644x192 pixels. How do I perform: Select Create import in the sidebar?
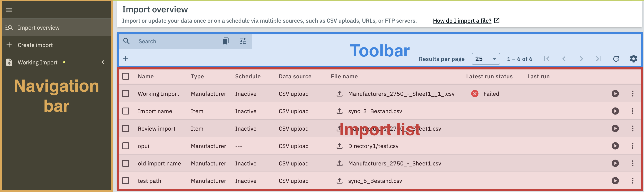point(57,45)
